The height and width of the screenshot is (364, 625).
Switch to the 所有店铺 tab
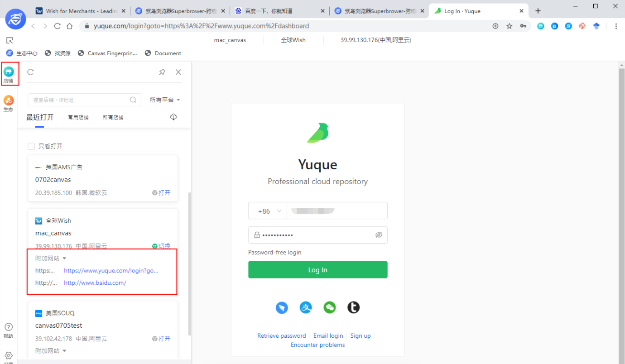(x=113, y=117)
